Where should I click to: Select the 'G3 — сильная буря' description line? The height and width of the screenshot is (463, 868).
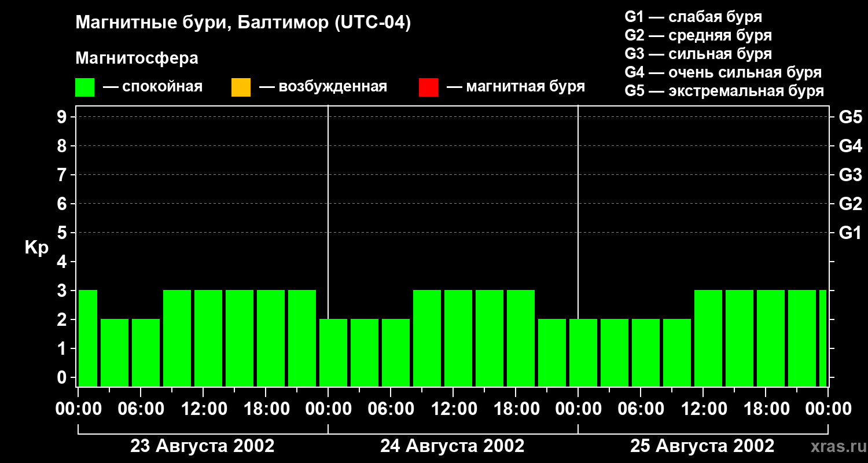698,54
